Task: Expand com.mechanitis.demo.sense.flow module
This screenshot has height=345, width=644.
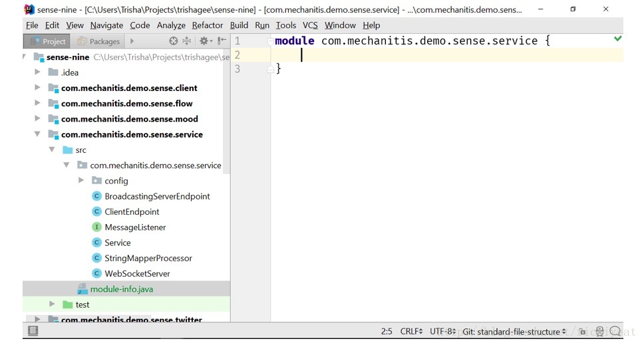Action: click(x=37, y=103)
